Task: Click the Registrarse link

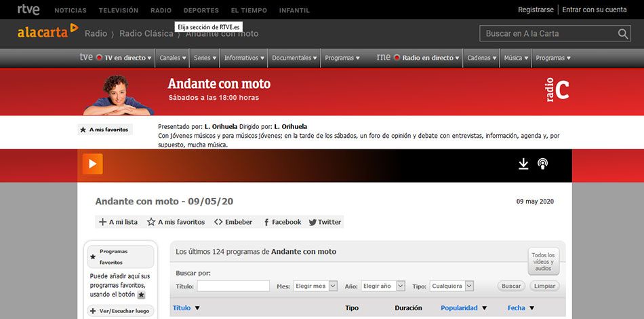Action: tap(536, 10)
